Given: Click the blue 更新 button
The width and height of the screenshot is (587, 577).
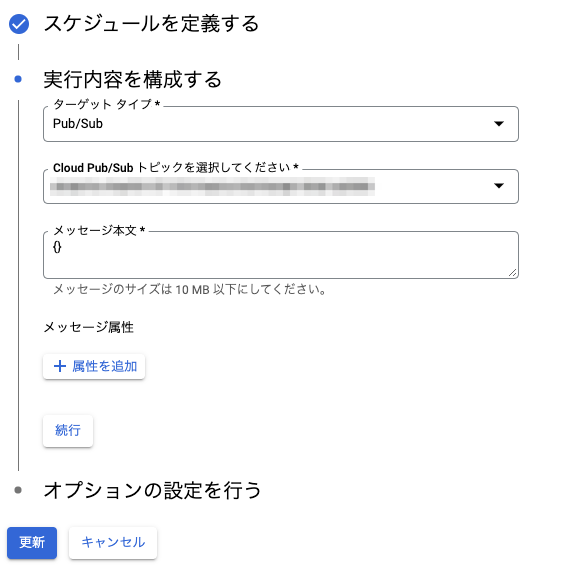Looking at the screenshot, I should click(x=32, y=543).
